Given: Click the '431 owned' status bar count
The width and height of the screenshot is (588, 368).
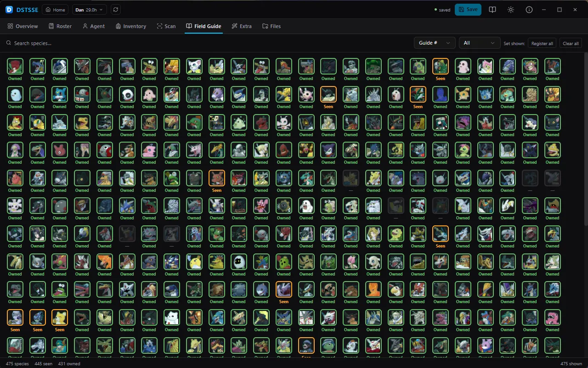Looking at the screenshot, I should pos(69,364).
